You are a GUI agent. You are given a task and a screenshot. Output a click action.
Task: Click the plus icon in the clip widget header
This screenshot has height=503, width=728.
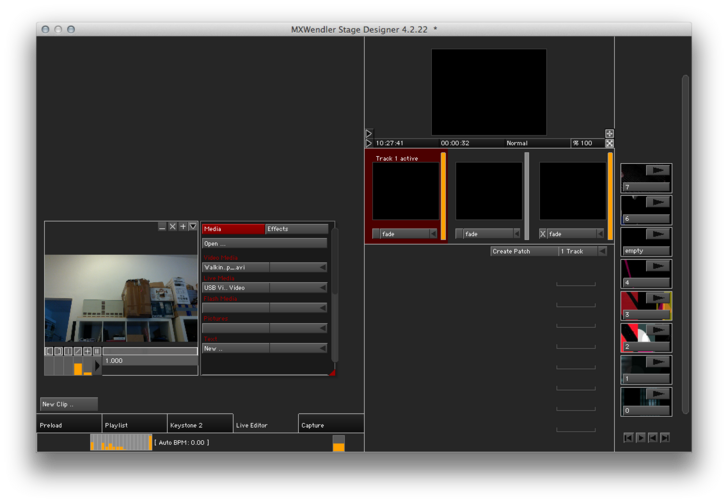point(183,227)
